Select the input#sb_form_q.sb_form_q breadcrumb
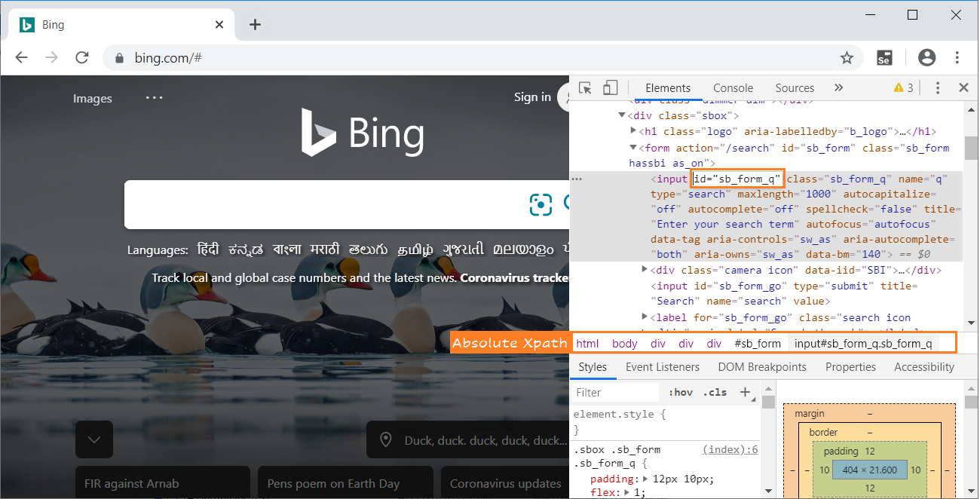 [x=863, y=344]
